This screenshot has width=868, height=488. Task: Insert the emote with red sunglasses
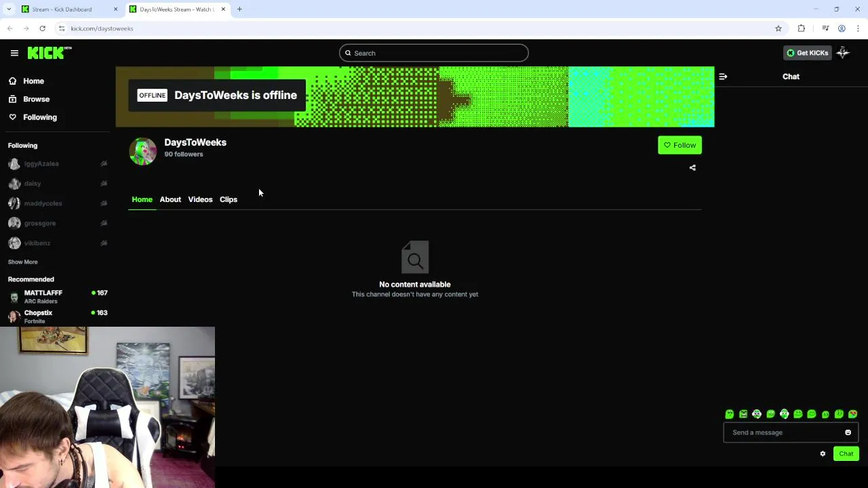[x=853, y=414]
